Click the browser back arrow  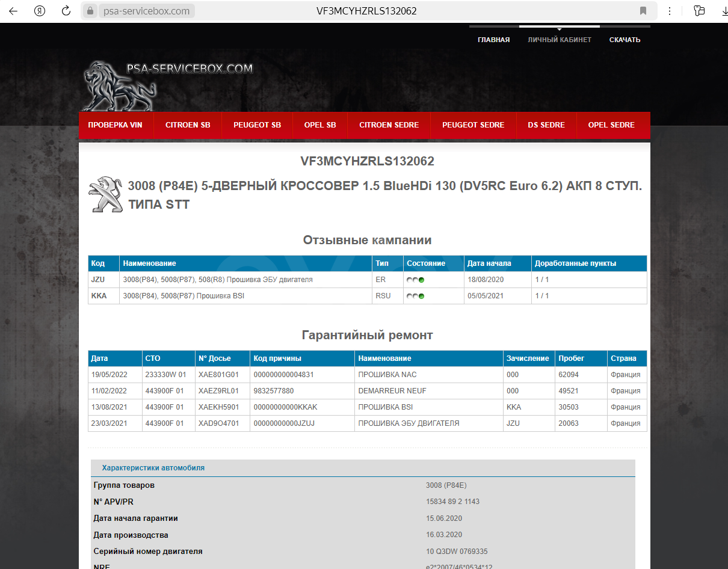(13, 11)
